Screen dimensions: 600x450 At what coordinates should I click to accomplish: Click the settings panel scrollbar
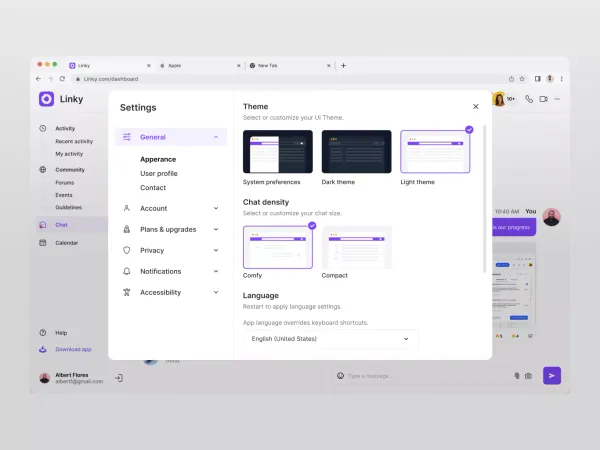tap(484, 199)
